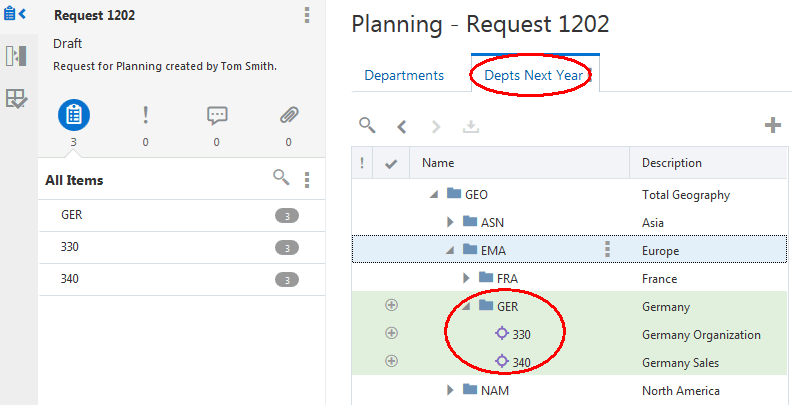Show request validation issues exclamation icon
Viewport: 792px width, 405px height.
[x=145, y=116]
